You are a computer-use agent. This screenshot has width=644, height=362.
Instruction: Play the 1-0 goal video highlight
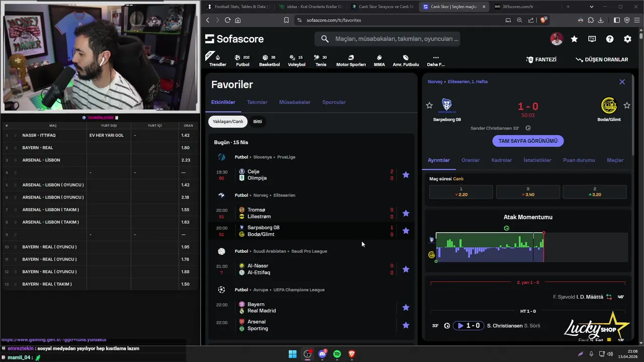468,326
